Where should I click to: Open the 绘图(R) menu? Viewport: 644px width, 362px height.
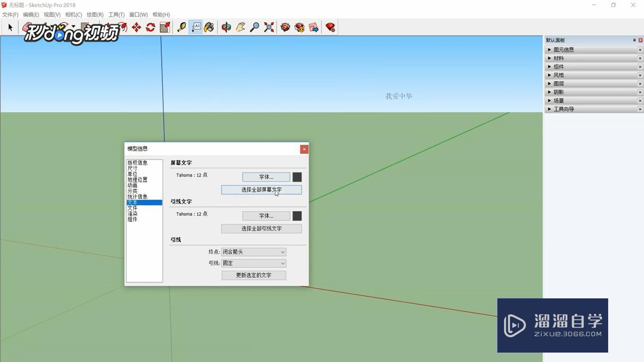pos(95,15)
